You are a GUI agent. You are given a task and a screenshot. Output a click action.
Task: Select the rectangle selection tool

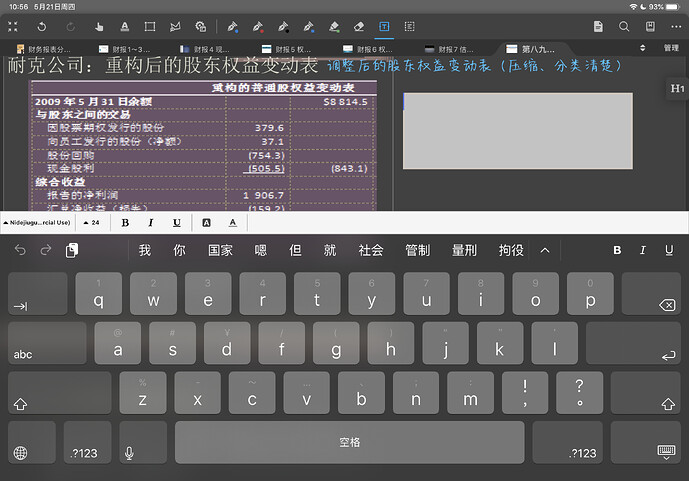[150, 27]
